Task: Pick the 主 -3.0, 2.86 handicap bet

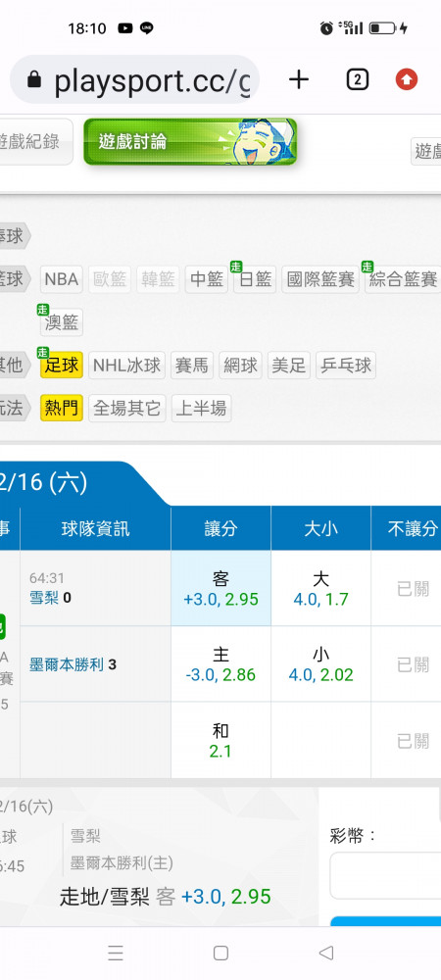Action: (221, 663)
